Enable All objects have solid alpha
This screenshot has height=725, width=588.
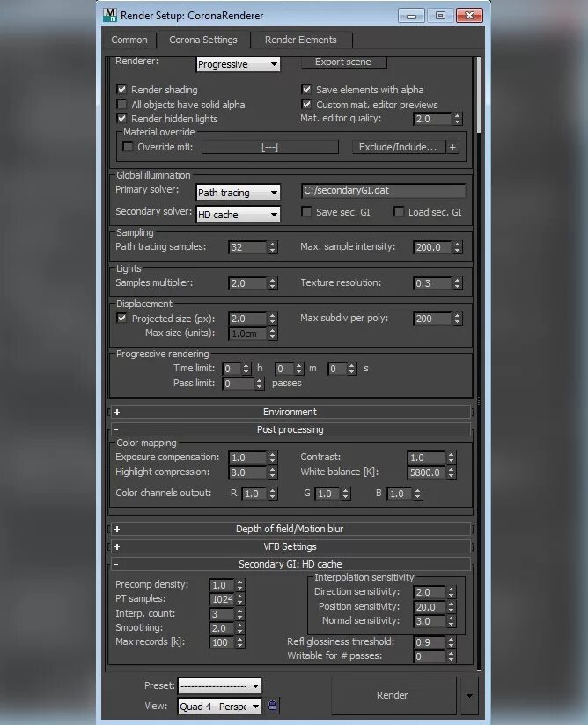(121, 104)
